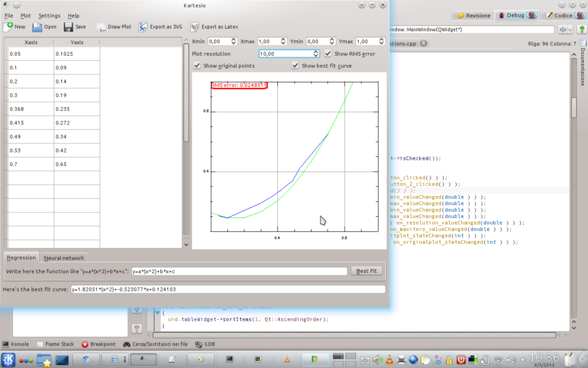This screenshot has height=368, width=588.
Task: Export the plot as SVG
Action: [143, 26]
